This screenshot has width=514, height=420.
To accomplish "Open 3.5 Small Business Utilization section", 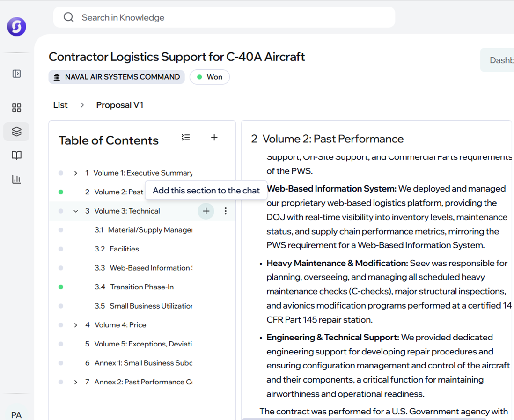I will (144, 306).
